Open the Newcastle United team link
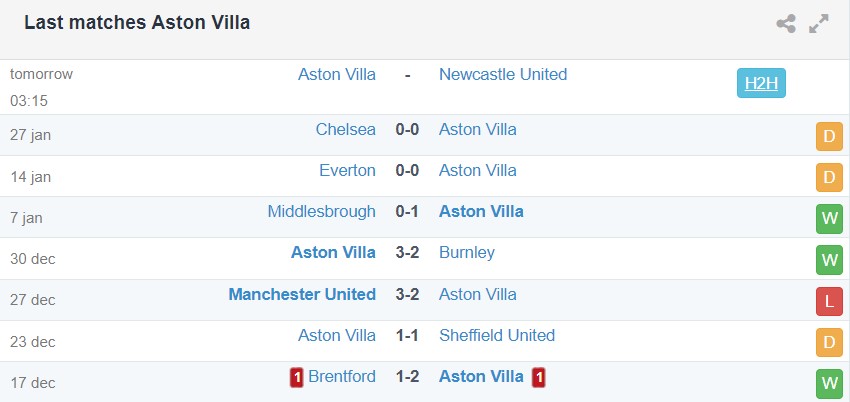The width and height of the screenshot is (850, 402). click(503, 74)
